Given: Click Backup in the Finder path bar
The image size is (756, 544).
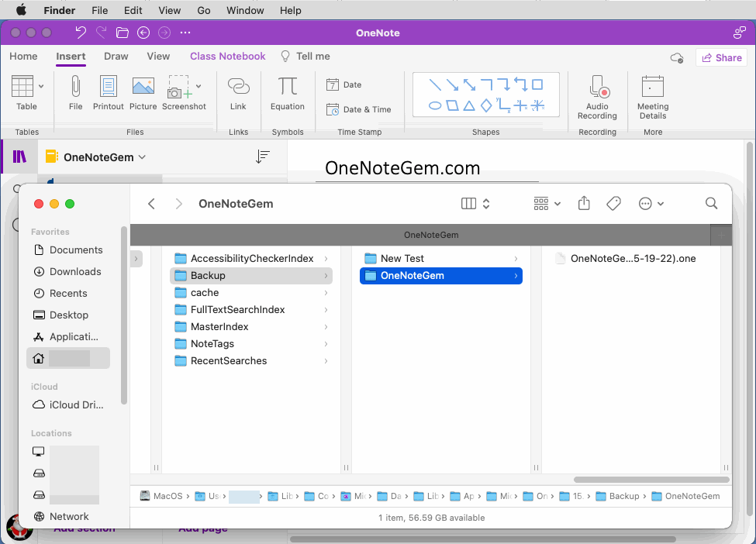Looking at the screenshot, I should (618, 496).
